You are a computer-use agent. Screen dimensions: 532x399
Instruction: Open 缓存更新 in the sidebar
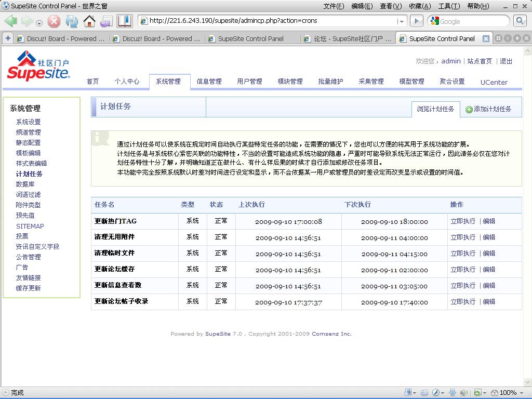point(28,288)
